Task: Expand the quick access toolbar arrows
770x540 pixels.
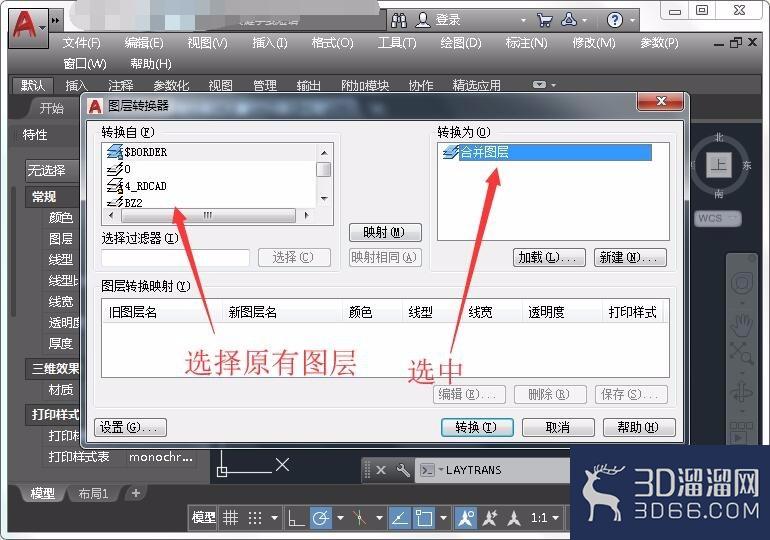Action: coord(55,21)
